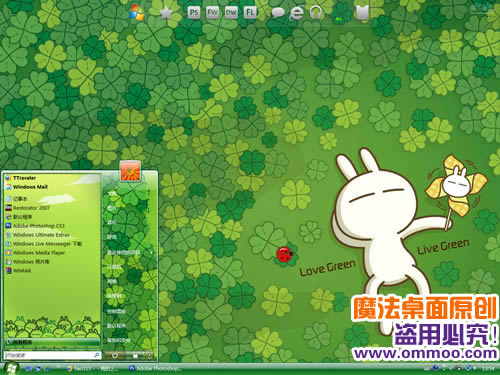Screen dimensions: 500x375
Task: Open Internet Explorer from the dock
Action: (297, 13)
